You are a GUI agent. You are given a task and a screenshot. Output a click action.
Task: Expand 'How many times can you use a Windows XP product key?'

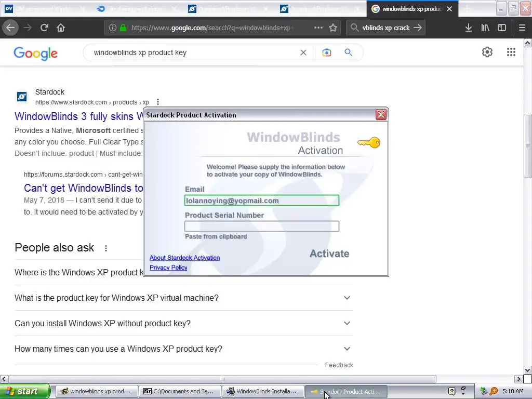pos(184,349)
